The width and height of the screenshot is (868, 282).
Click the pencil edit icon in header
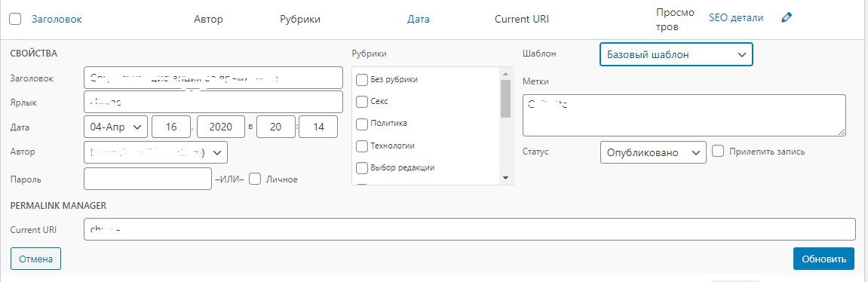787,18
